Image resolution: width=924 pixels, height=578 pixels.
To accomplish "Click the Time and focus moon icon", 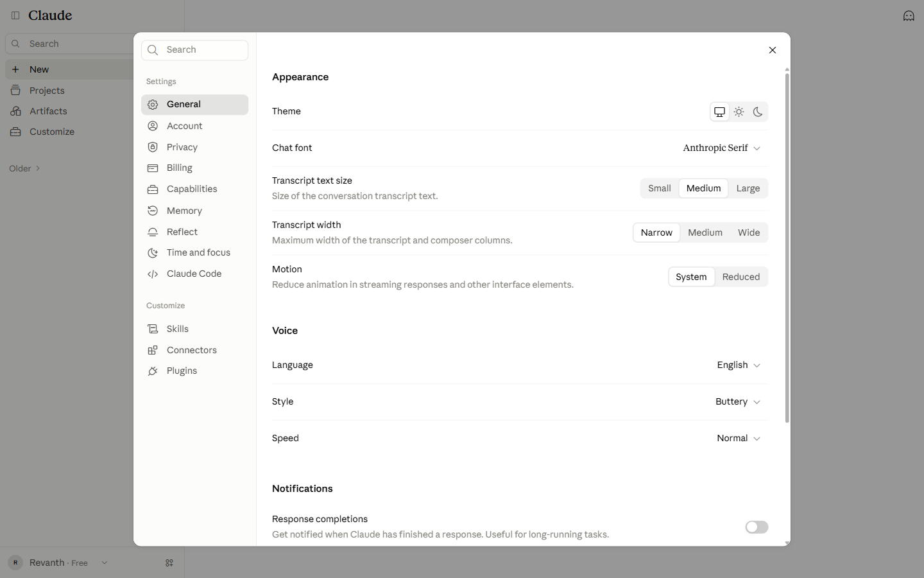I will (153, 253).
